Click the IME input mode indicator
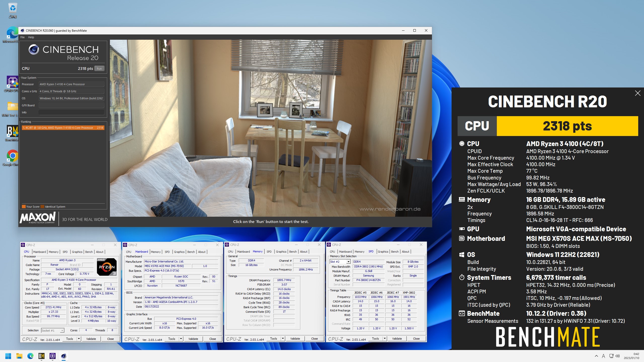Viewport: 644px width, 362px height. click(603, 356)
